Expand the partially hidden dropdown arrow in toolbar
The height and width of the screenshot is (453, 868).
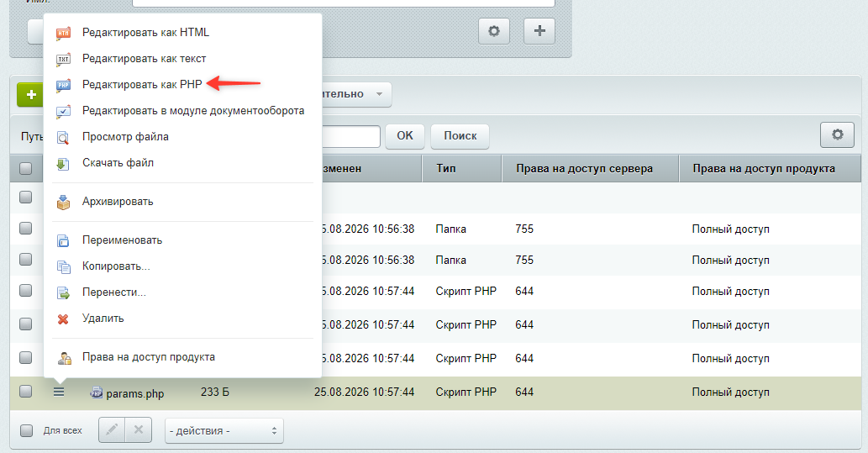(x=379, y=94)
